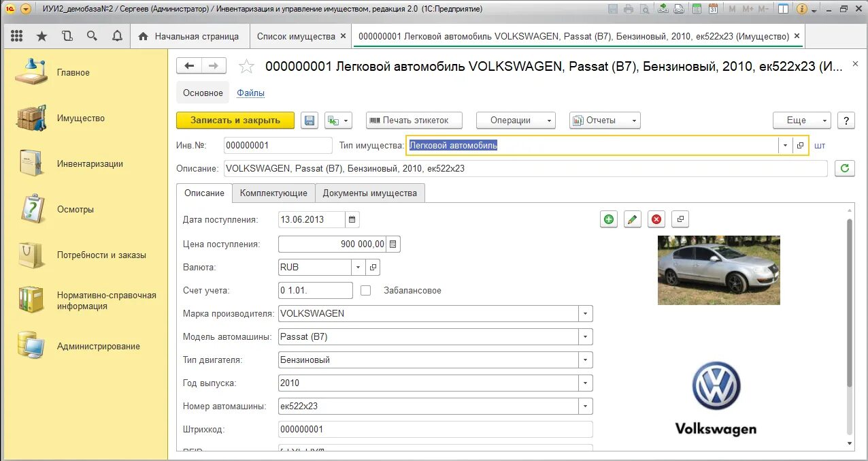Delete the image with red cross icon

pos(656,219)
